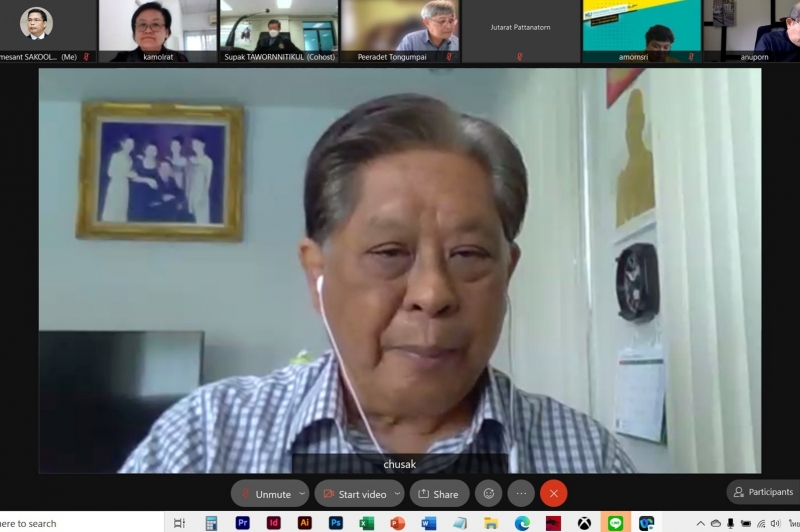Open Adobe Photoshop from taskbar
This screenshot has height=532, width=800.
pyautogui.click(x=335, y=523)
